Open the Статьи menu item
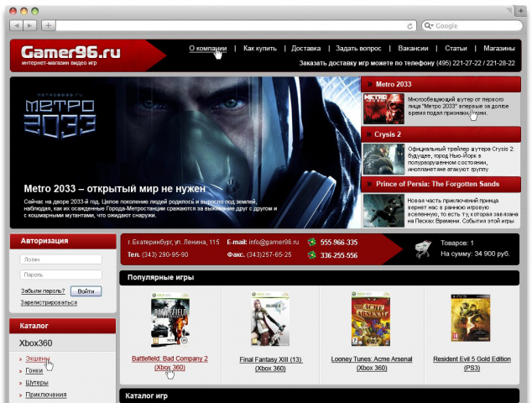Image resolution: width=532 pixels, height=403 pixels. click(456, 48)
